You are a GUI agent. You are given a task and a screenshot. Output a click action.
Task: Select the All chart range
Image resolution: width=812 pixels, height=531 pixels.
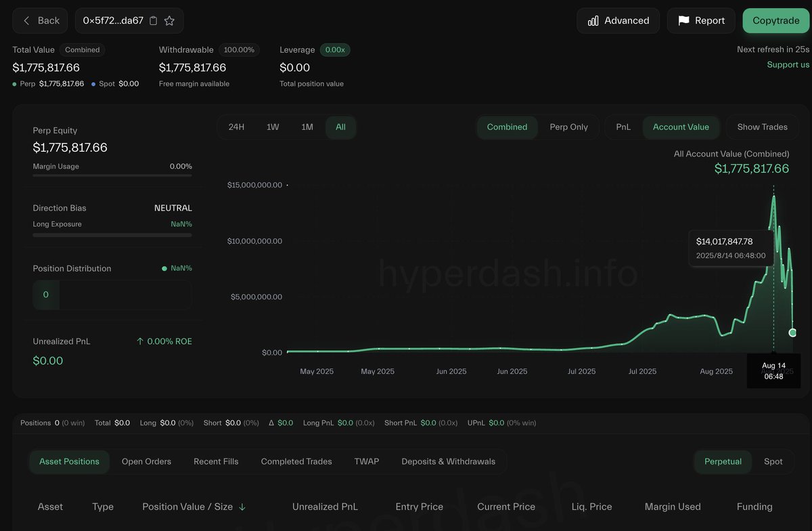tap(340, 127)
